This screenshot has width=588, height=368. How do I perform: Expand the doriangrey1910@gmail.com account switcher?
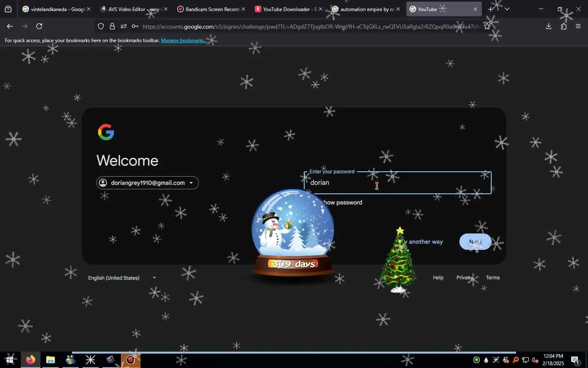click(147, 183)
